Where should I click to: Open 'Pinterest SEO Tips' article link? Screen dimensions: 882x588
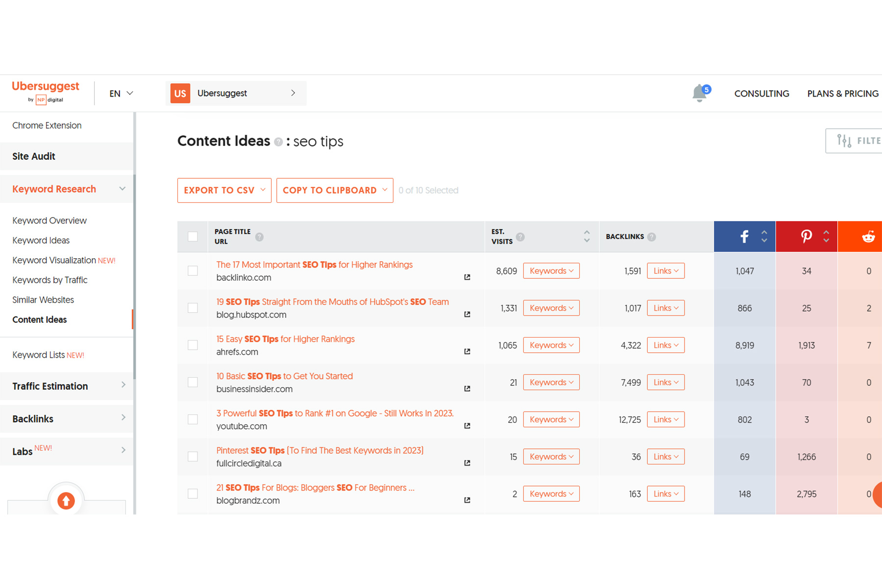320,450
